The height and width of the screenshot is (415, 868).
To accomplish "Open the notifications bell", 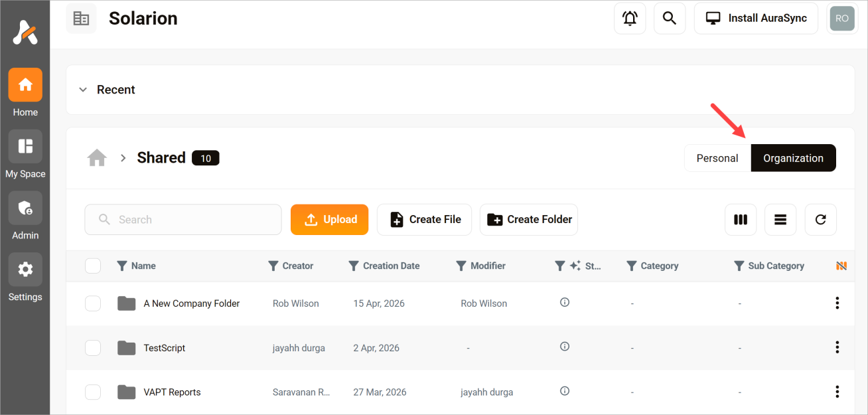I will point(630,19).
